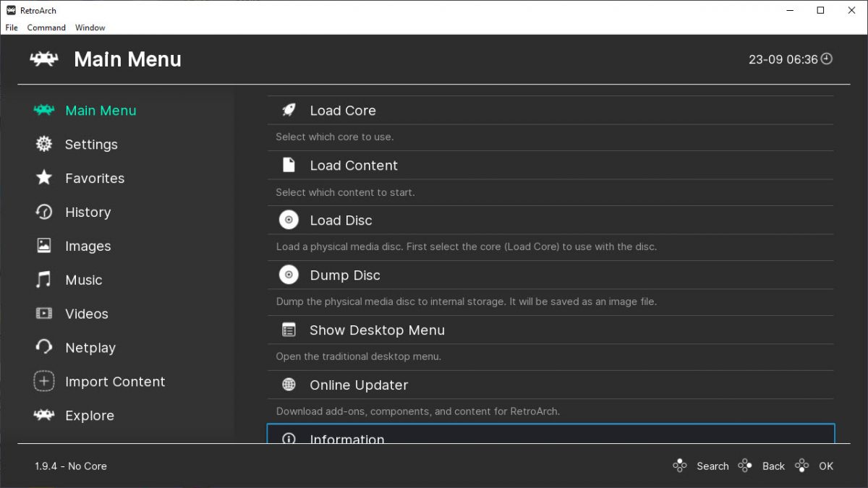868x488 pixels.
Task: Click the Load Core rocket icon
Action: 289,110
